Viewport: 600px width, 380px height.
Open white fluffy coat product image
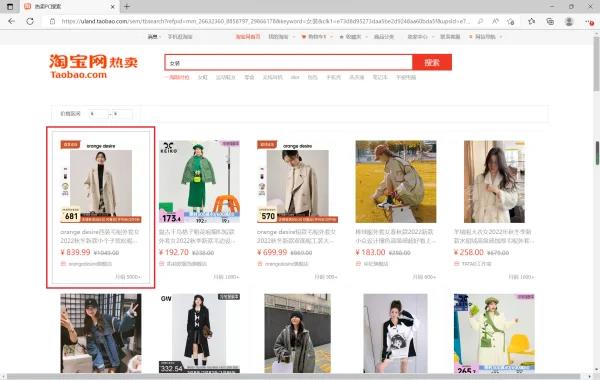tap(494, 181)
